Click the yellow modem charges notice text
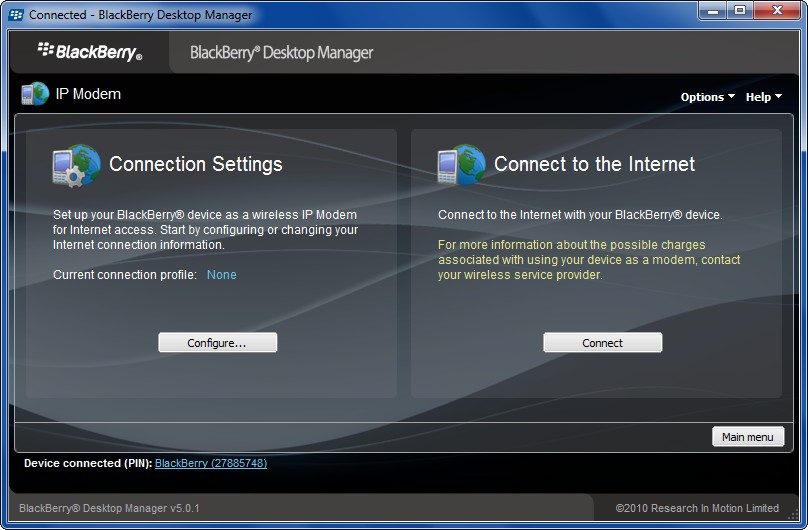The image size is (808, 530). tap(589, 260)
